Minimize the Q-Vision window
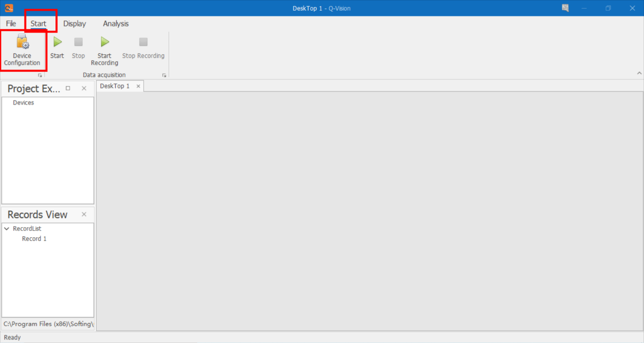This screenshot has width=644, height=343. 585,8
